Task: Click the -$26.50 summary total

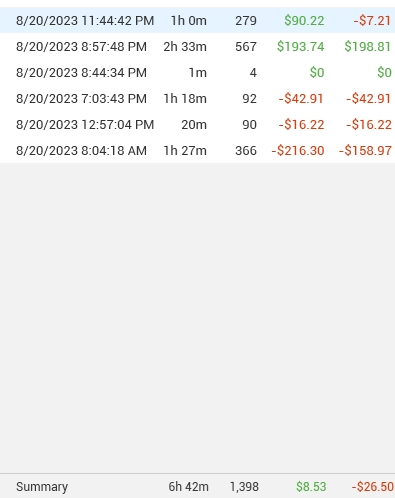Action: pyautogui.click(x=372, y=487)
